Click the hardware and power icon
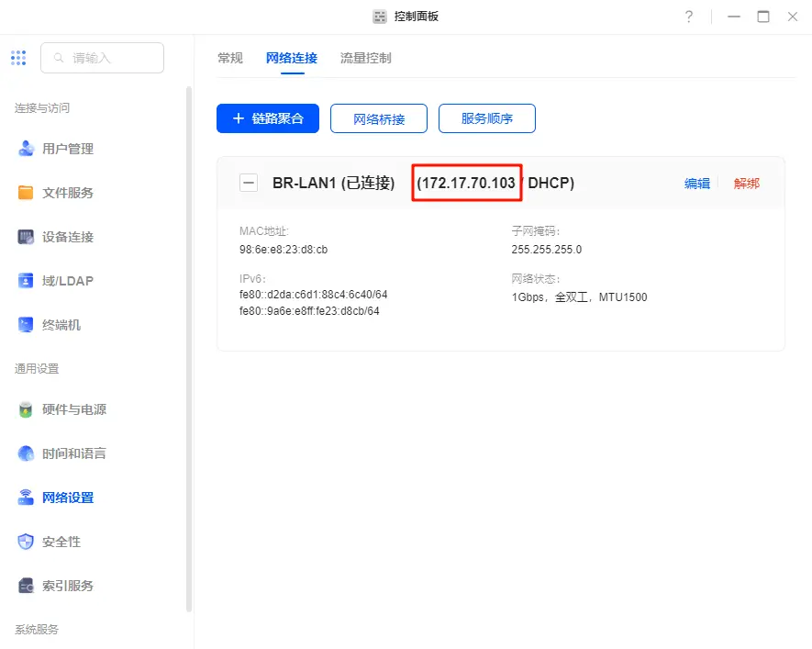Image resolution: width=812 pixels, height=649 pixels. 27,409
